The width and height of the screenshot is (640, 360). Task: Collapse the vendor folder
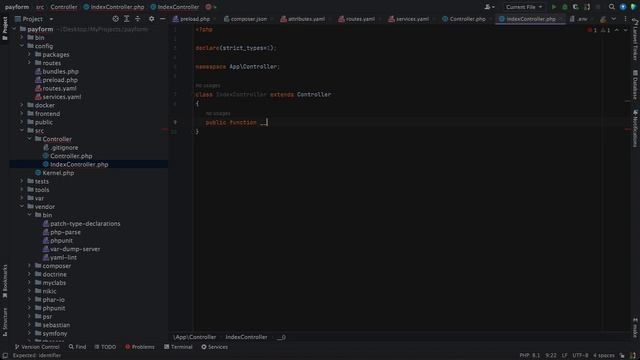[x=22, y=207]
